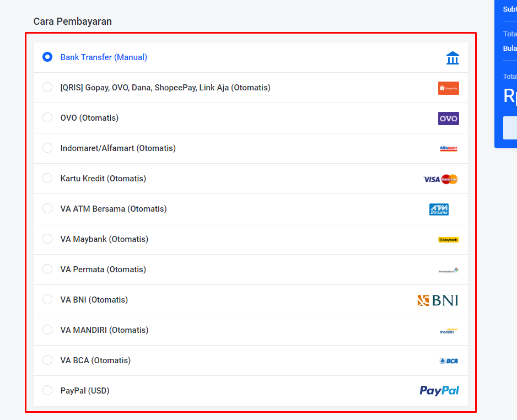
Task: Click the Alfamart logo
Action: [x=448, y=149]
